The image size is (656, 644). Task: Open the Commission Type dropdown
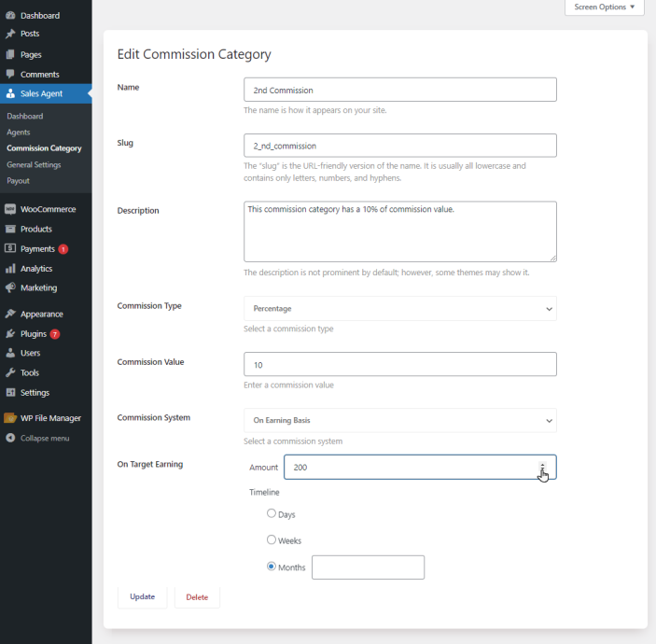coord(399,308)
